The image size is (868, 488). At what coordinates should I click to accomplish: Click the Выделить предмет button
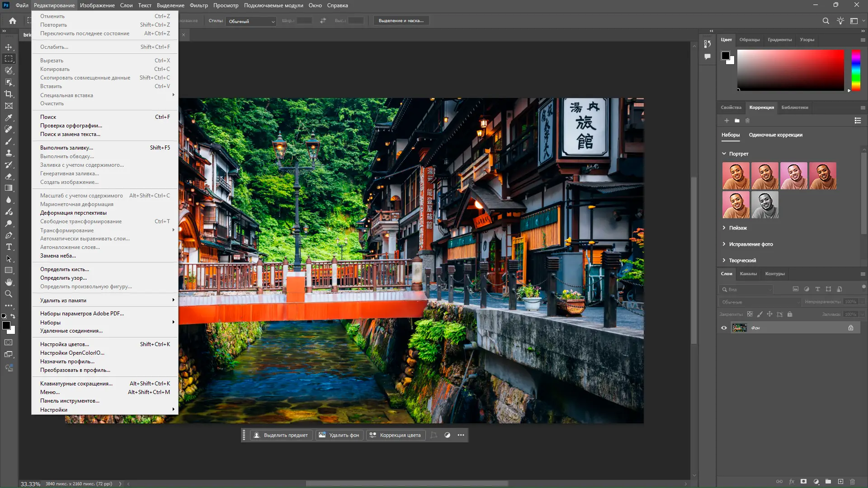[x=281, y=435]
